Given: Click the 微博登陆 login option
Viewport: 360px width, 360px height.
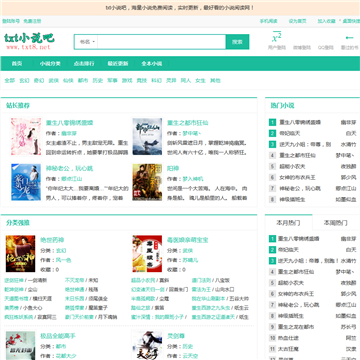Looking at the screenshot, I should [x=302, y=48].
